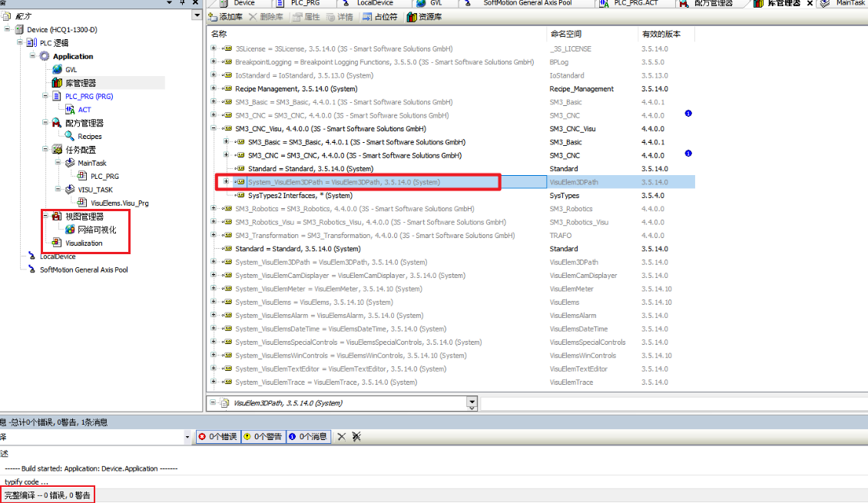This screenshot has height=503, width=868.
Task: Click the 命名空间 column header
Action: click(566, 34)
